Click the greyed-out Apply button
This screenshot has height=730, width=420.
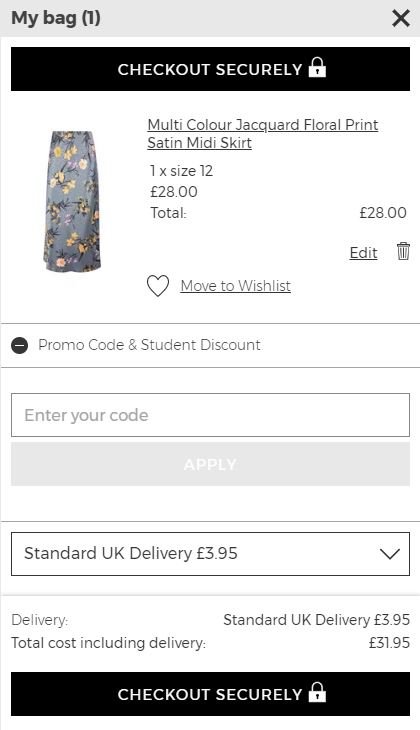point(210,464)
